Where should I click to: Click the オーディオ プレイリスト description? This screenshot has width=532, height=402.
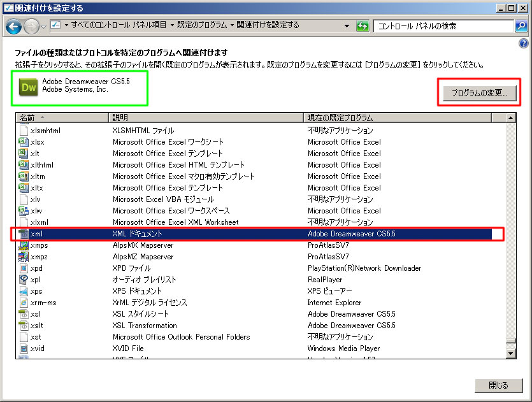click(144, 280)
